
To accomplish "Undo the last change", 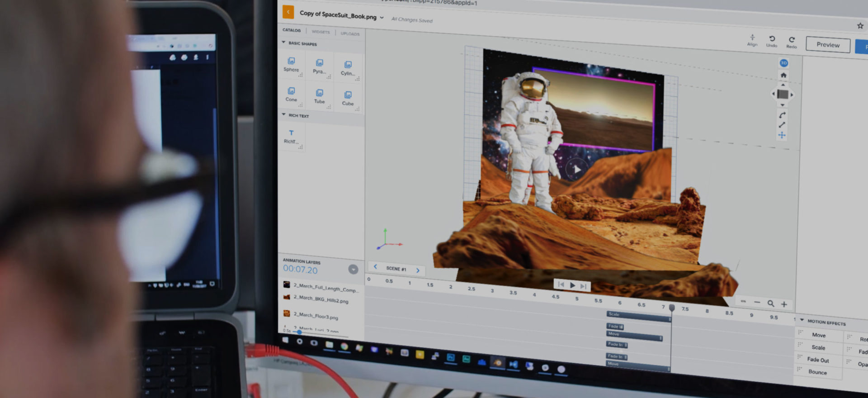I will (x=772, y=41).
